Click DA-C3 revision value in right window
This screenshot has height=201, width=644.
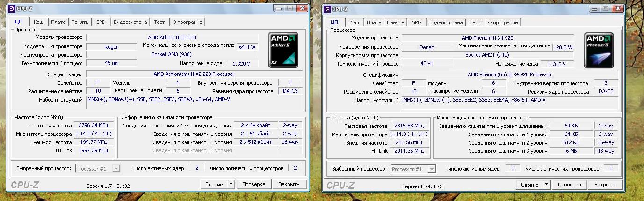(606, 91)
